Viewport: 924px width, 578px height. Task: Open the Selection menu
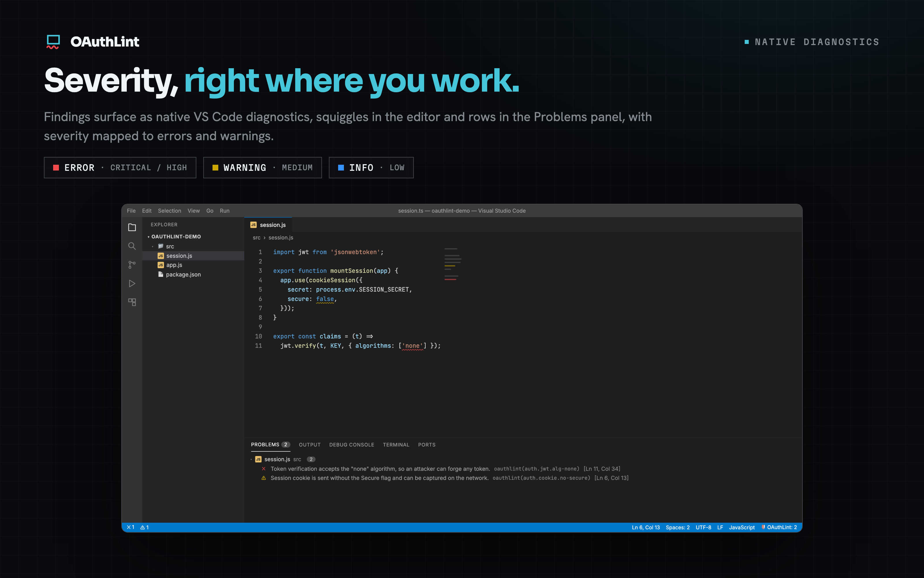(x=169, y=211)
